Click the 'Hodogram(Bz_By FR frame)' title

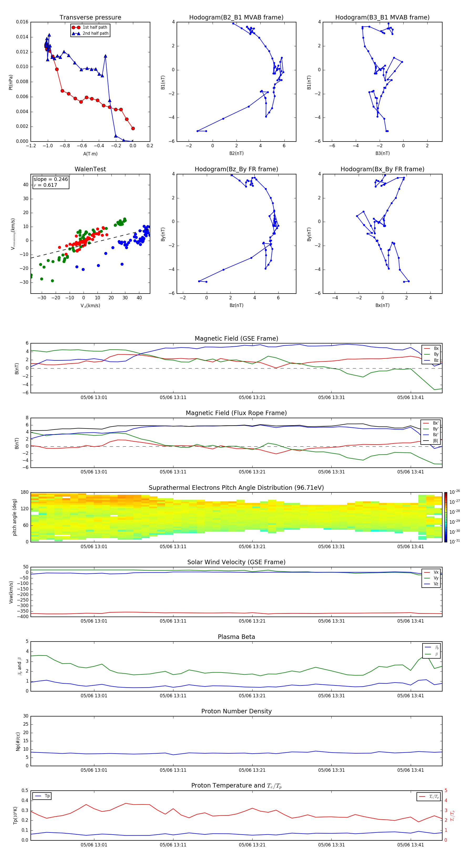coord(236,169)
